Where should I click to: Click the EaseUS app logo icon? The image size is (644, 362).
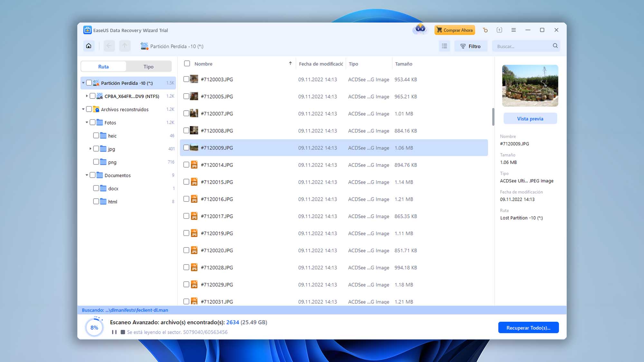87,30
